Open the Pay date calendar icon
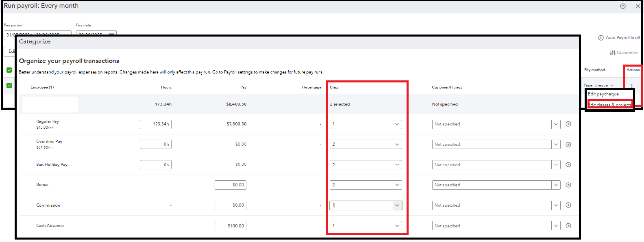644x242 pixels. pos(112,34)
